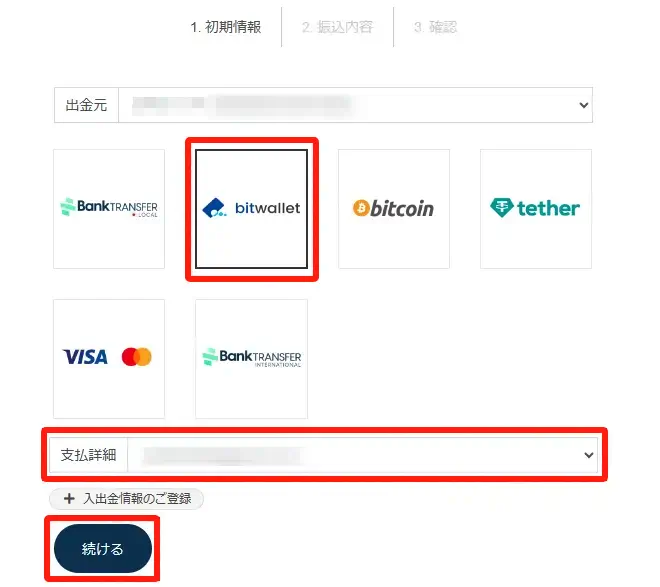
Task: Click the 出金元 field label
Action: pyautogui.click(x=86, y=105)
